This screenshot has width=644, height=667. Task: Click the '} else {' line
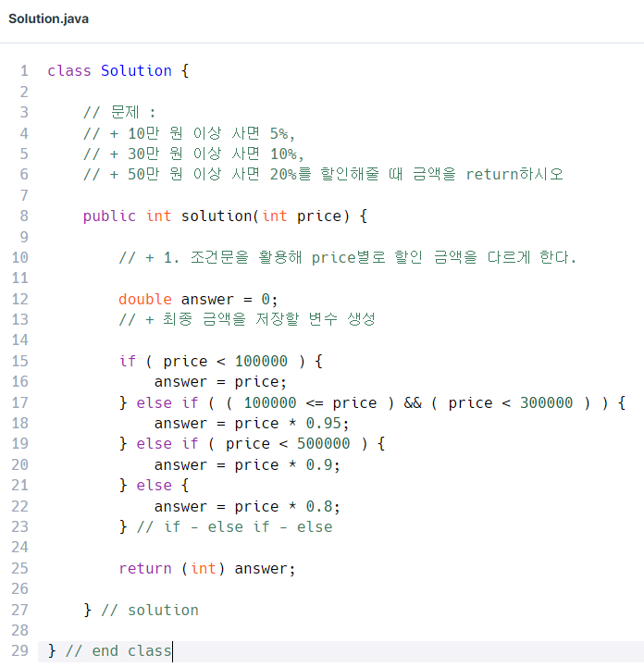click(x=154, y=485)
